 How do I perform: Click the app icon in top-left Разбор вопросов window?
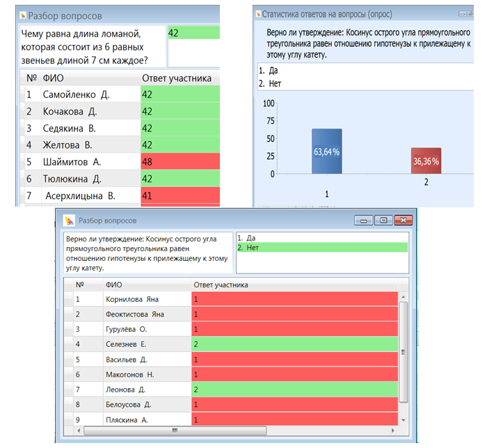(23, 15)
